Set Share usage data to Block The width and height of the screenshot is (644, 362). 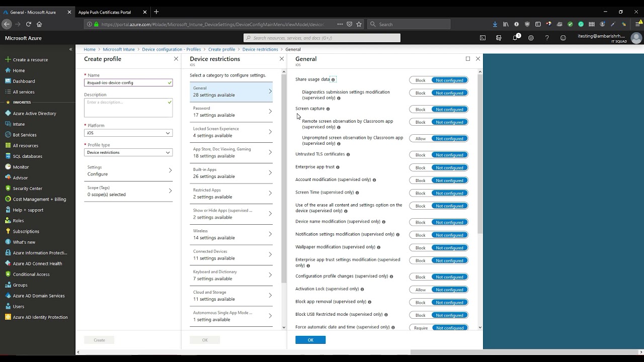420,80
